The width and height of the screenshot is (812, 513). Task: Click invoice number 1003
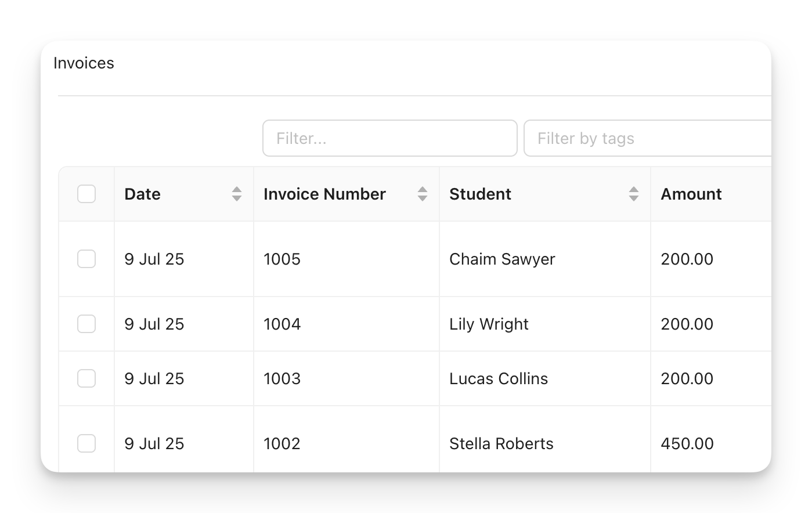point(282,378)
